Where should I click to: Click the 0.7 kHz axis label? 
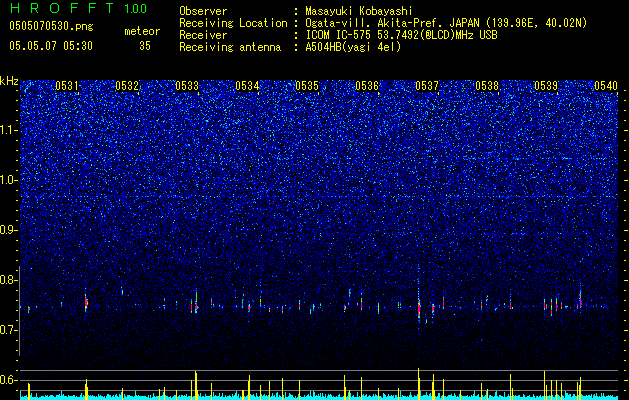(9, 330)
